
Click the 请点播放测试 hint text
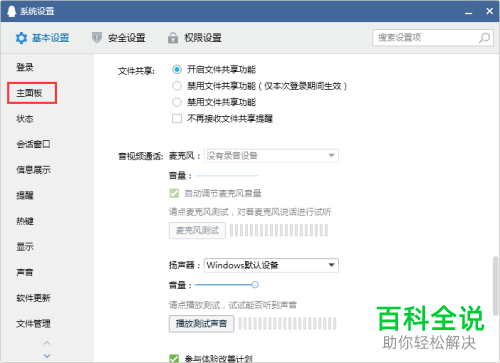[233, 305]
